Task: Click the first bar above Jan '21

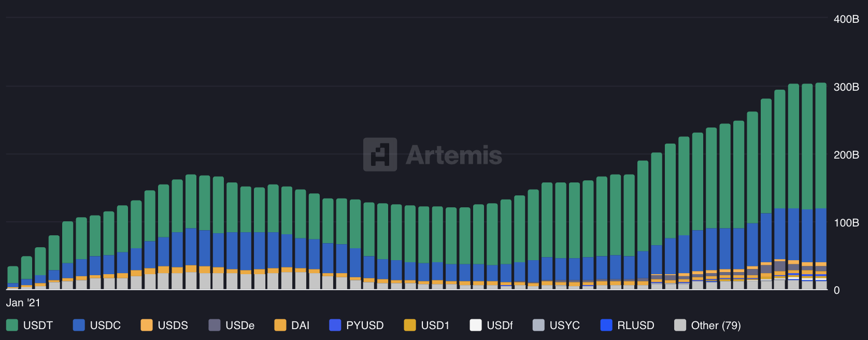Action: click(13, 278)
